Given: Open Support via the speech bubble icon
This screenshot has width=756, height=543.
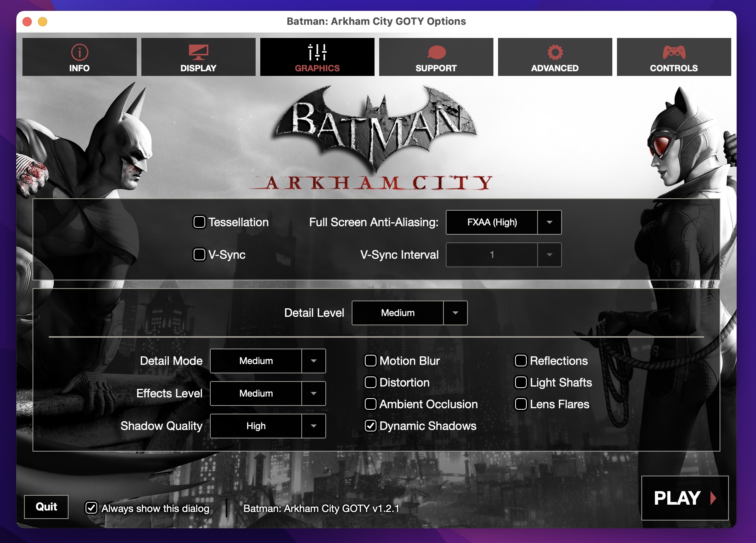Looking at the screenshot, I should 436,52.
